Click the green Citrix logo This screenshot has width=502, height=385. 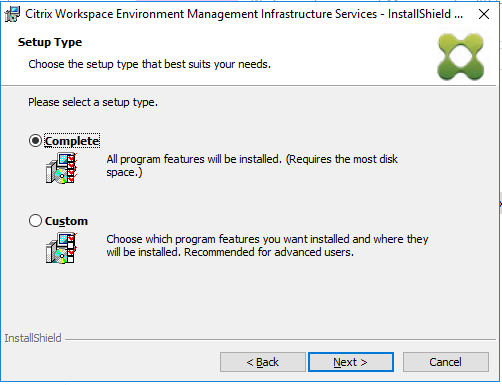coord(461,56)
